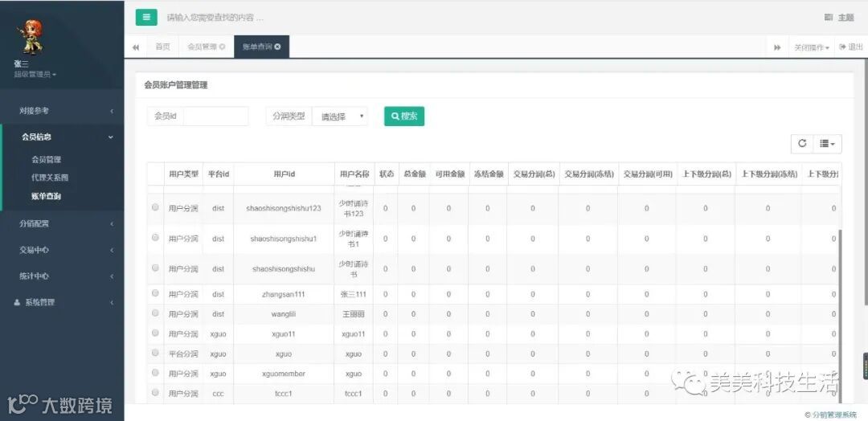Select radio for shaoshisongshishu123 row

pyautogui.click(x=155, y=207)
